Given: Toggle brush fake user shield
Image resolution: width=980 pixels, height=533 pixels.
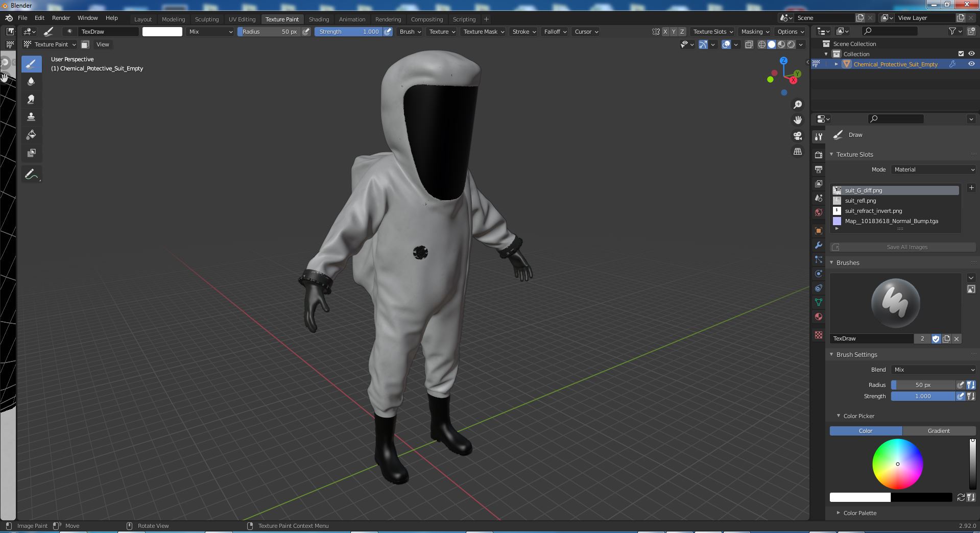Looking at the screenshot, I should click(936, 338).
